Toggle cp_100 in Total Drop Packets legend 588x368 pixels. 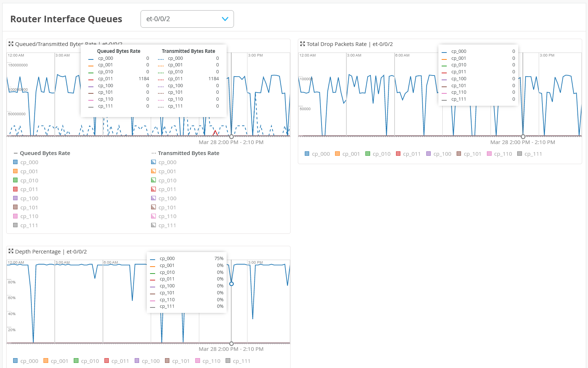click(439, 154)
